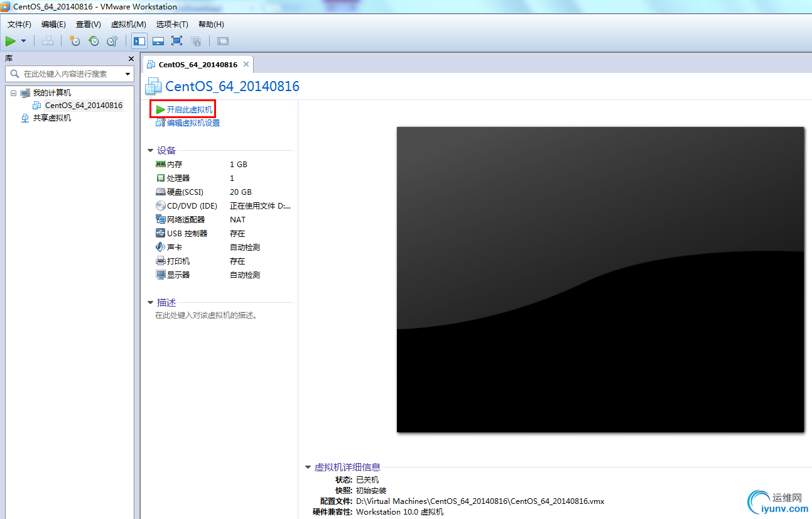This screenshot has width=812, height=519.
Task: Take a snapshot via toolbar clock icon
Action: tap(75, 41)
